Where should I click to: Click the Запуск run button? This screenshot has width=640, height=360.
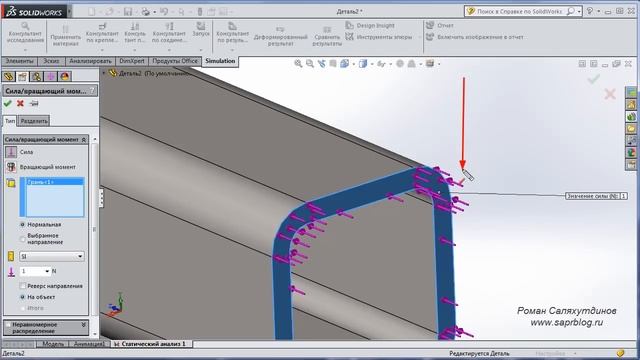point(201,31)
